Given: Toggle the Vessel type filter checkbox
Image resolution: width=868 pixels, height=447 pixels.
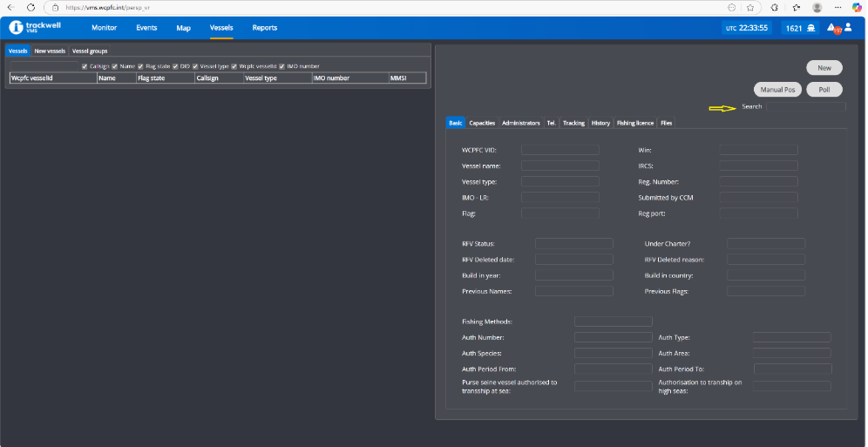Looking at the screenshot, I should (195, 66).
